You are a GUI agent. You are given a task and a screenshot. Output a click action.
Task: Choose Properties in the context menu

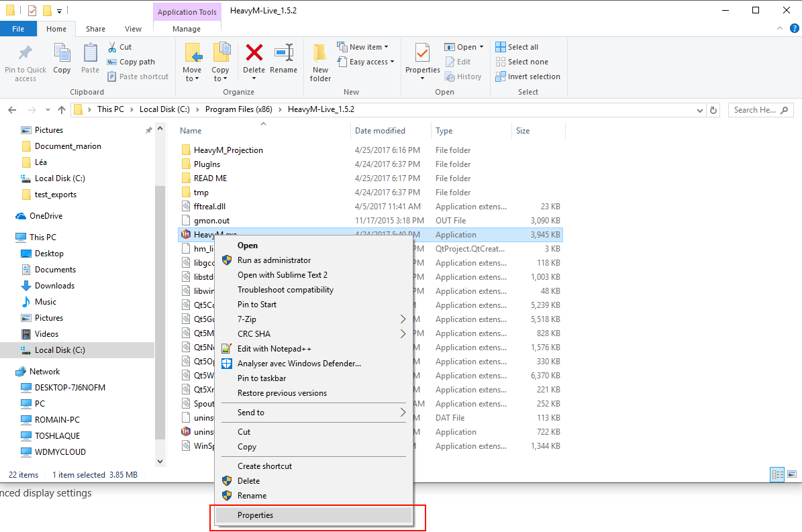coord(255,515)
